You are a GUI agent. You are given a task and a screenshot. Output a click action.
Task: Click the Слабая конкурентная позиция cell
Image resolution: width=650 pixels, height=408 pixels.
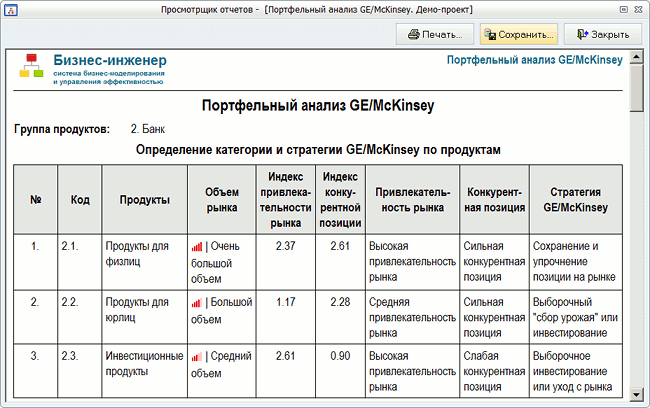pos(494,371)
